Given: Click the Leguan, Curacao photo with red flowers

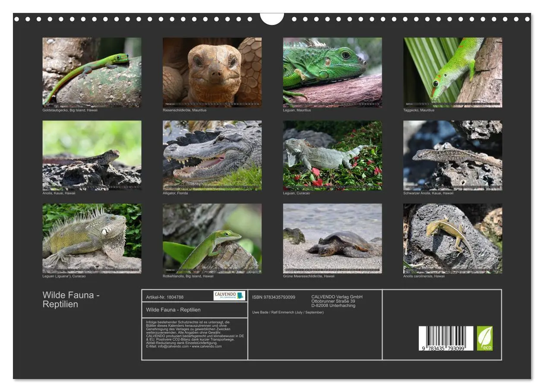Looking at the screenshot, I should [x=332, y=155].
